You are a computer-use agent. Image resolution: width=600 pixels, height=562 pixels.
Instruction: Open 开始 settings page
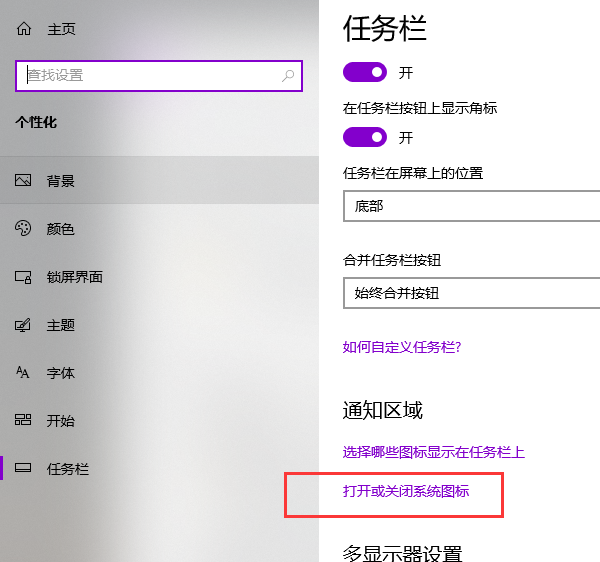(x=159, y=420)
